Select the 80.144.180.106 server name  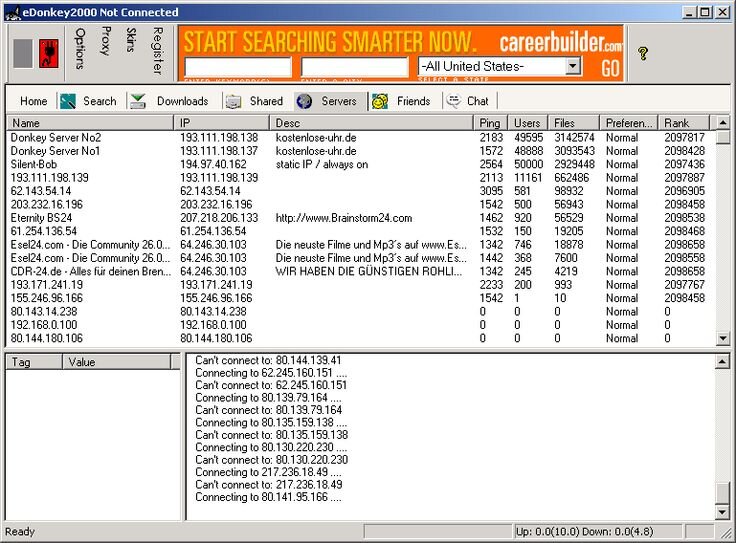coord(46,338)
